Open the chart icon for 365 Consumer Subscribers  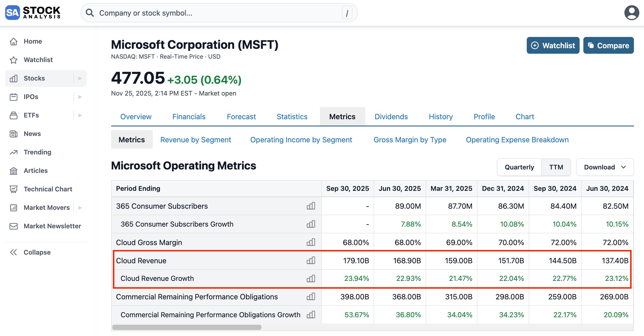click(x=311, y=206)
